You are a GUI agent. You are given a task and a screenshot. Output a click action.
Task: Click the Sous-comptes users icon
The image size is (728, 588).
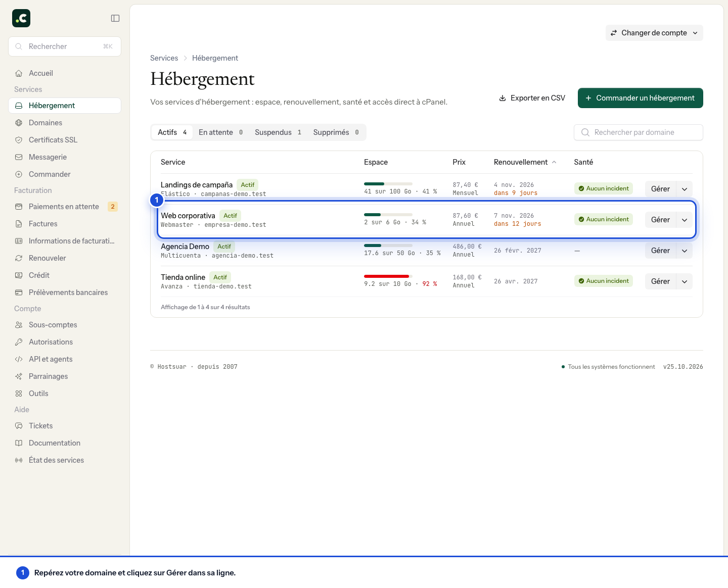click(19, 325)
